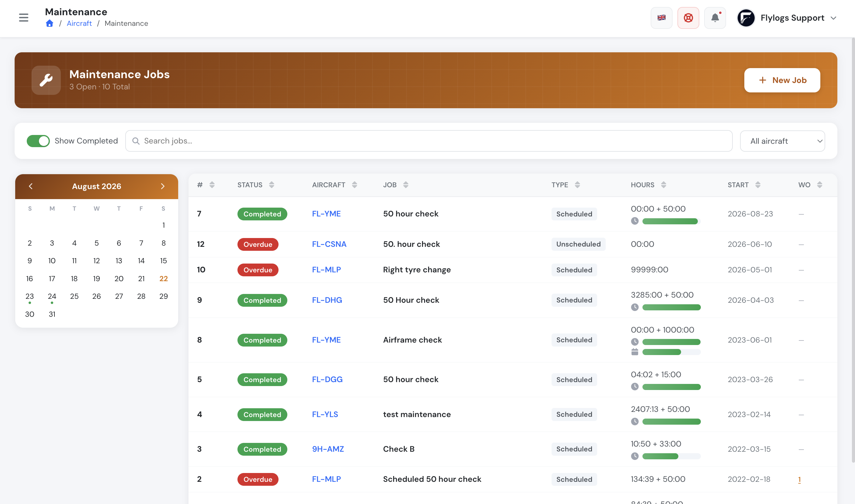This screenshot has height=504, width=855.
Task: Click the Maintenance Jobs wrench icon
Action: [x=46, y=80]
